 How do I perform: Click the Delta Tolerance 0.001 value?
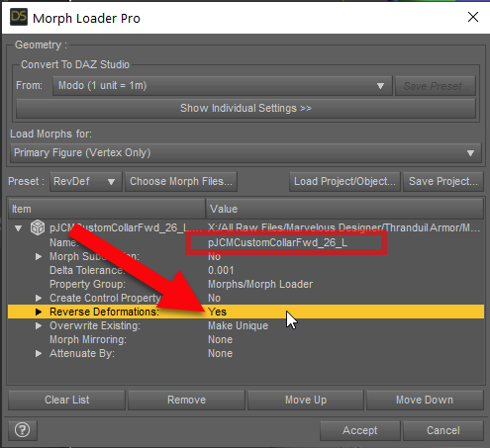221,270
